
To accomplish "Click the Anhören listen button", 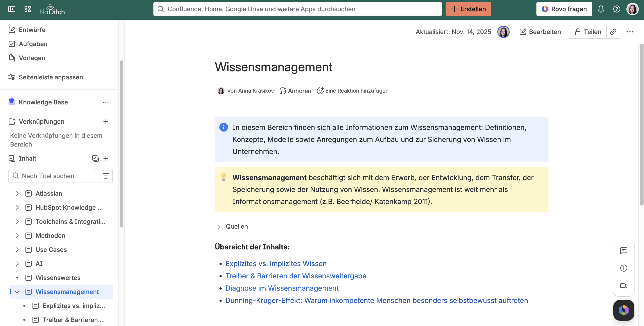I will 295,91.
